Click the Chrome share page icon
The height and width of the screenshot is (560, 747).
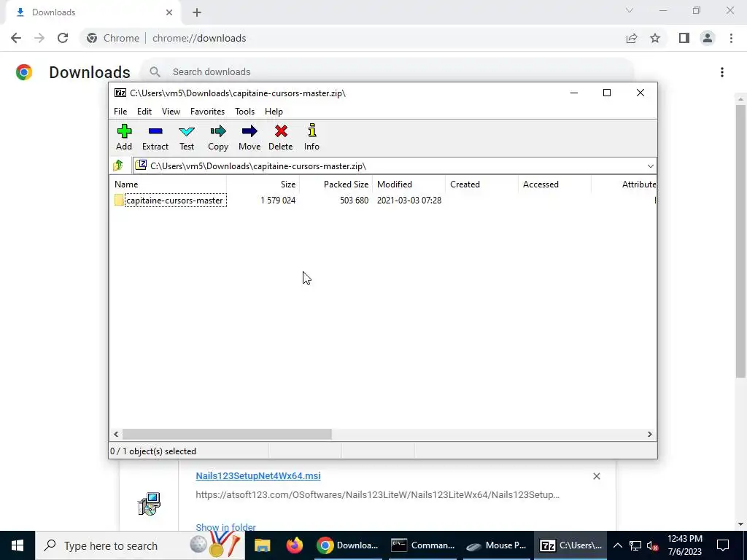(632, 38)
